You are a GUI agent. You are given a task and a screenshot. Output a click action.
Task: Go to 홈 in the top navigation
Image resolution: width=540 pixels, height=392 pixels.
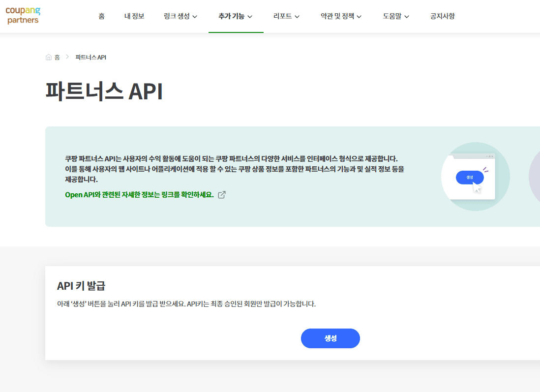(x=102, y=16)
